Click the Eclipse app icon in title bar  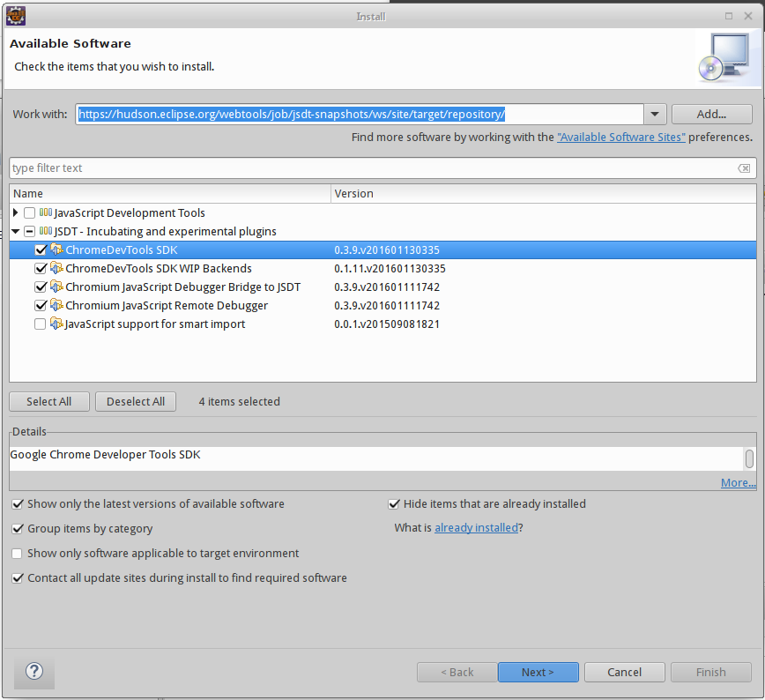tap(16, 16)
